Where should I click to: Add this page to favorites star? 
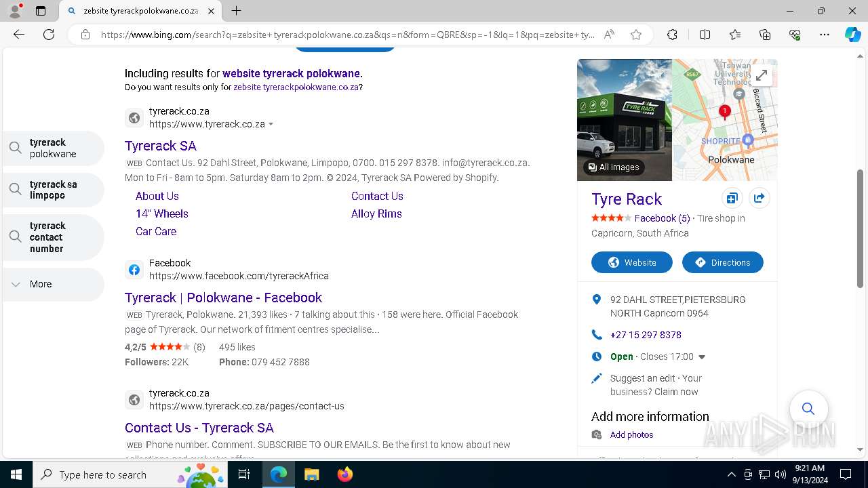pos(636,35)
